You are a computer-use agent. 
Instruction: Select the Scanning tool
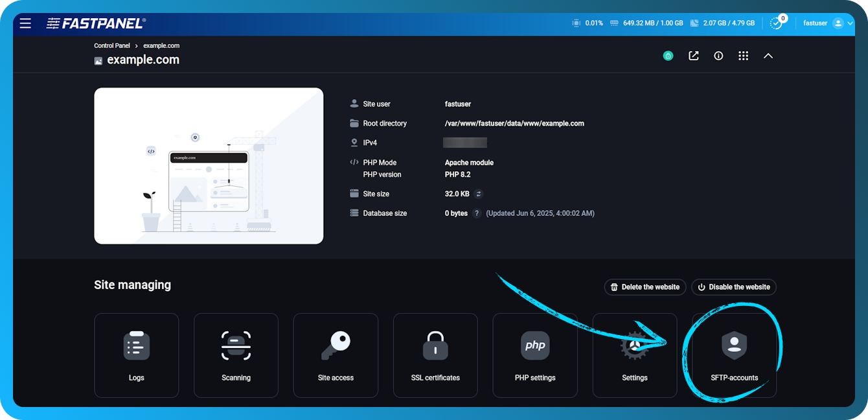(x=236, y=355)
